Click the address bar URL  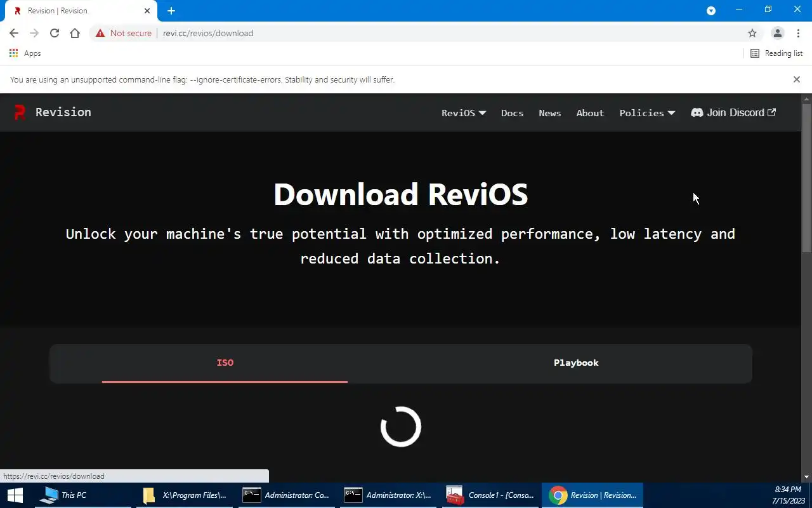(208, 33)
